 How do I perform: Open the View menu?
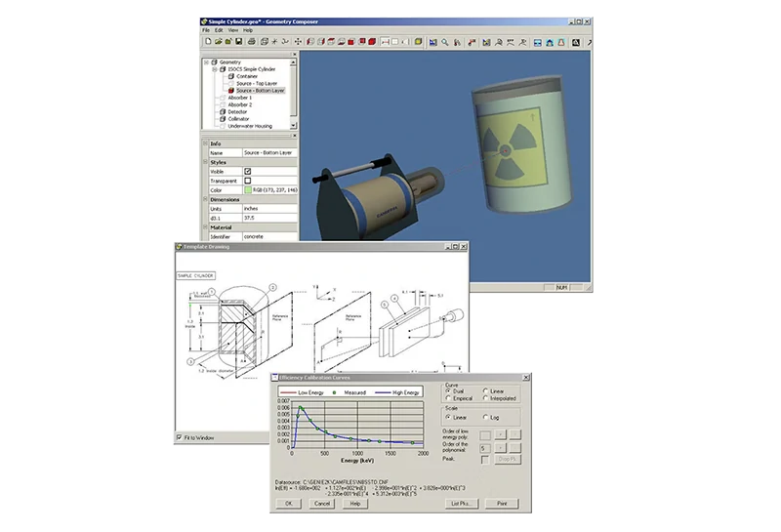pos(232,30)
